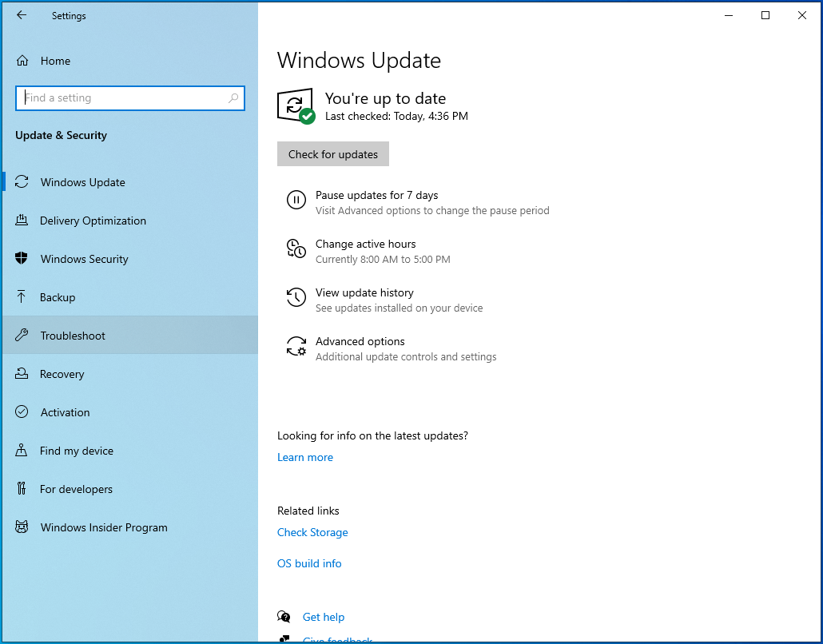Screen dimensions: 823x644
Task: Select Windows Update in the navigation pane
Action: [82, 182]
